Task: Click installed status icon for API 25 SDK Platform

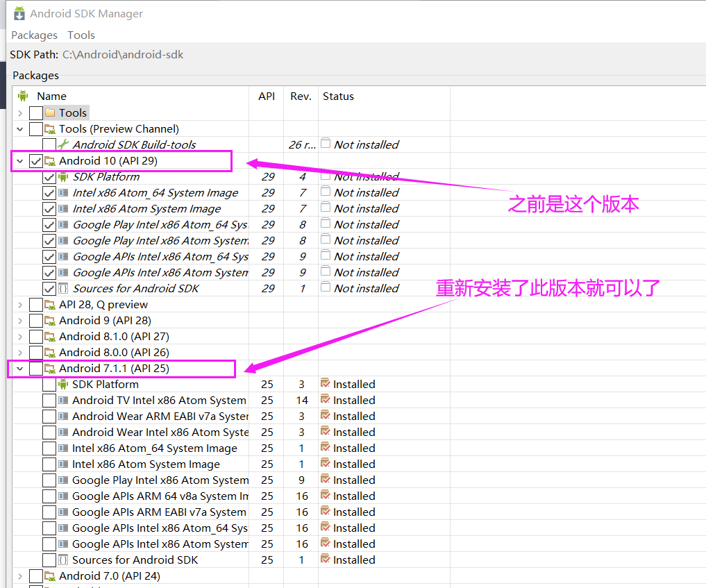Action: click(325, 384)
